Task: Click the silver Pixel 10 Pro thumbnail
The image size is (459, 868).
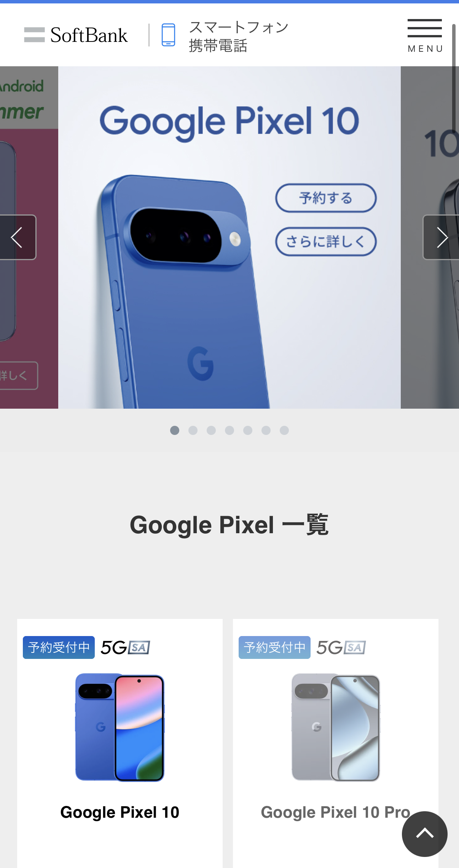Action: pyautogui.click(x=336, y=727)
